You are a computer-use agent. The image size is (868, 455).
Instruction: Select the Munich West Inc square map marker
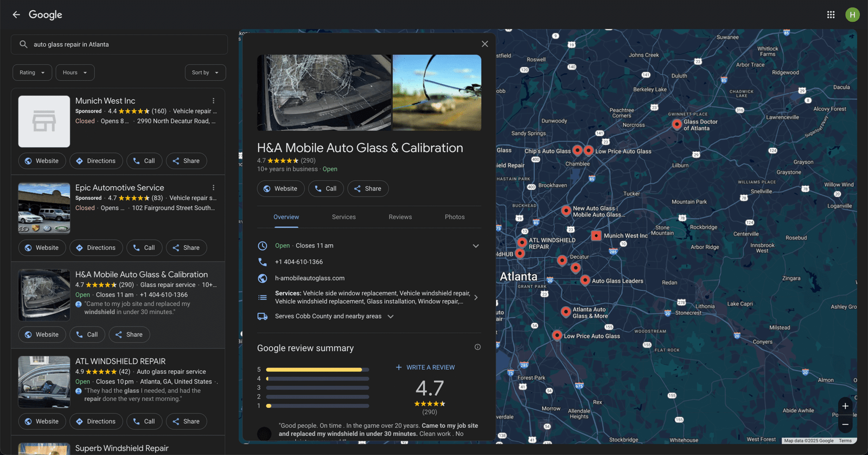[x=596, y=236]
